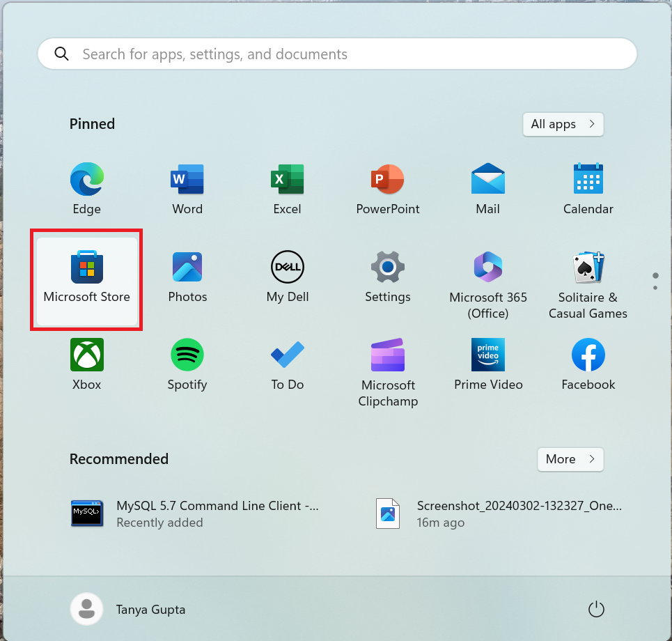Open the Mail app
This screenshot has height=641, width=672.
[x=488, y=188]
